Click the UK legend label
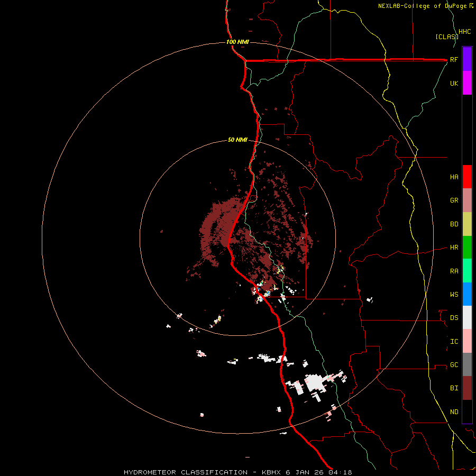 pyautogui.click(x=454, y=83)
